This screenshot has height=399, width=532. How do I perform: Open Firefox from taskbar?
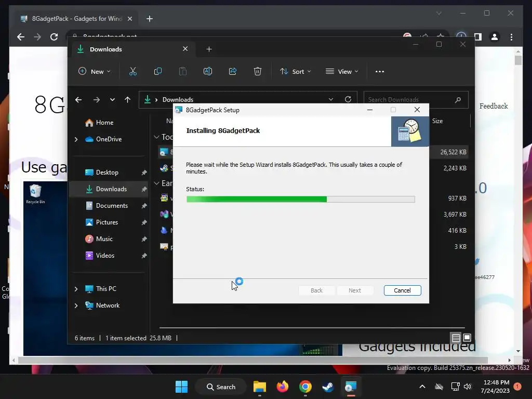click(282, 387)
